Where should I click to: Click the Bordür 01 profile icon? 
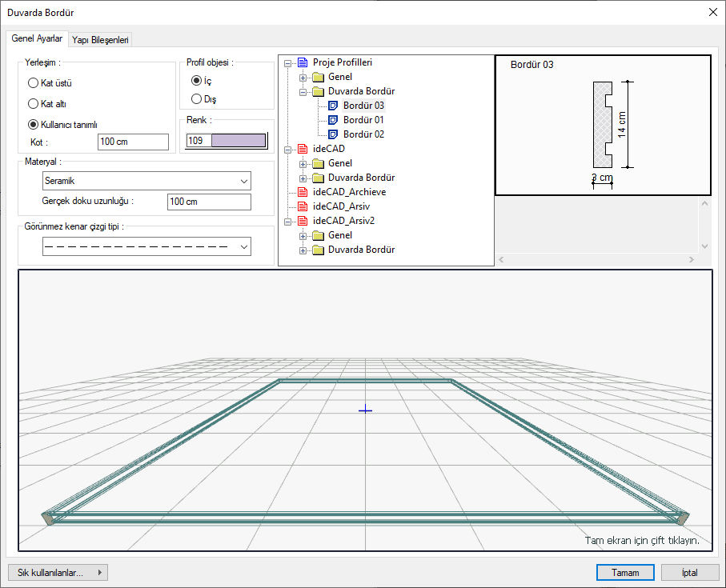pos(334,120)
